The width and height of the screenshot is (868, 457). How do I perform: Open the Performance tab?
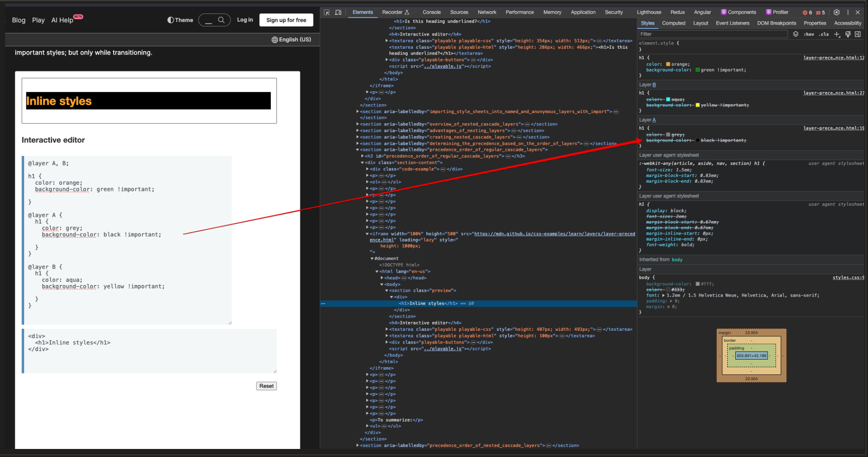tap(520, 12)
